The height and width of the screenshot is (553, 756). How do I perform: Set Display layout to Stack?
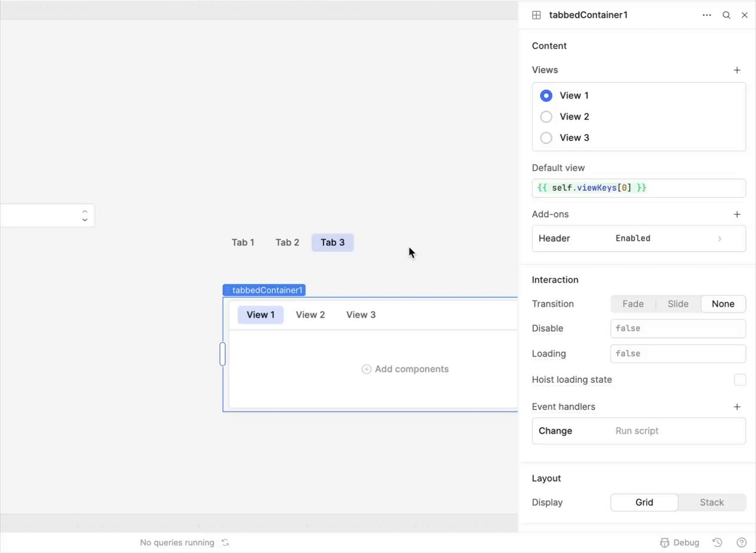(x=711, y=502)
